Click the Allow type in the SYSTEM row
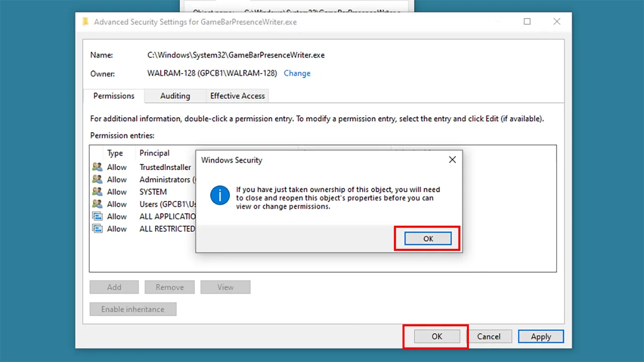 [117, 192]
